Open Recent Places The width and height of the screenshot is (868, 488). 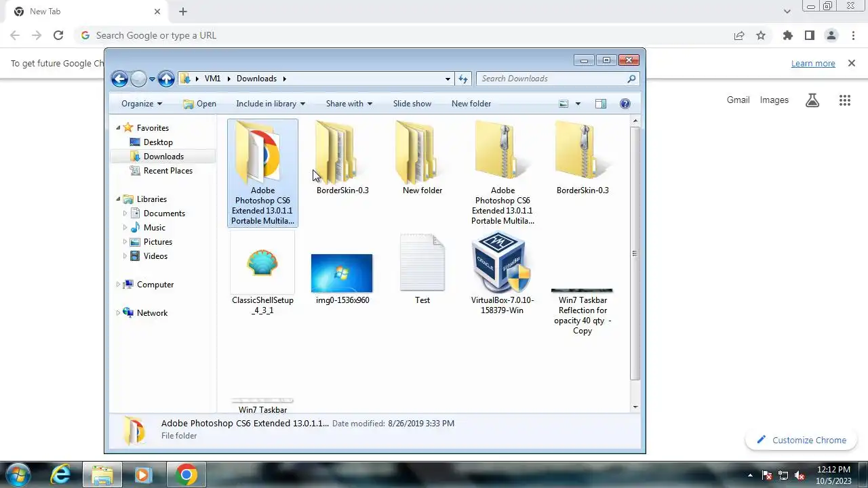point(167,171)
